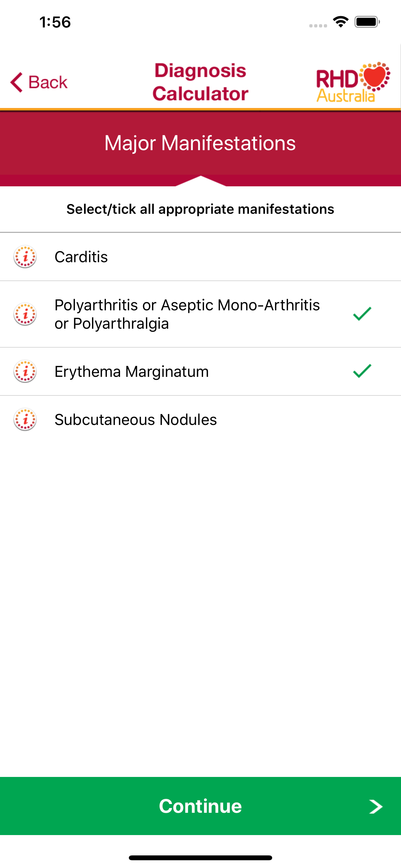Show info icon for Polyarthritis row
Viewport: 401px width, 868px height.
point(25,314)
